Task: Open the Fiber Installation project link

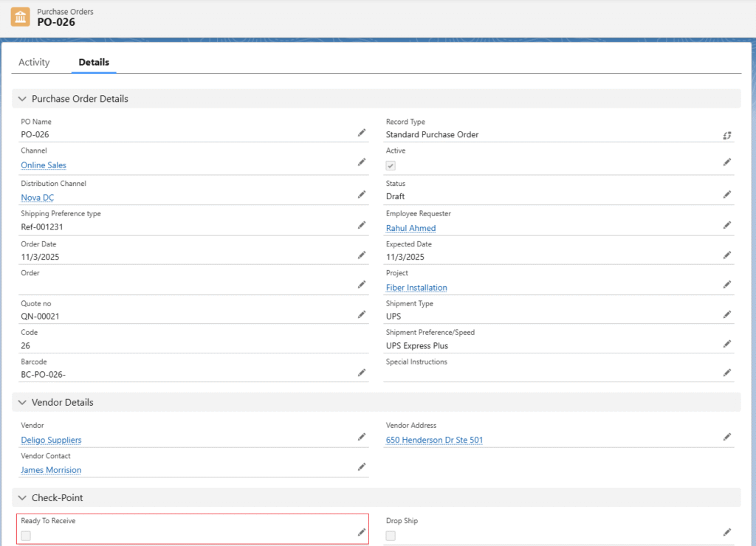Action: (x=416, y=288)
